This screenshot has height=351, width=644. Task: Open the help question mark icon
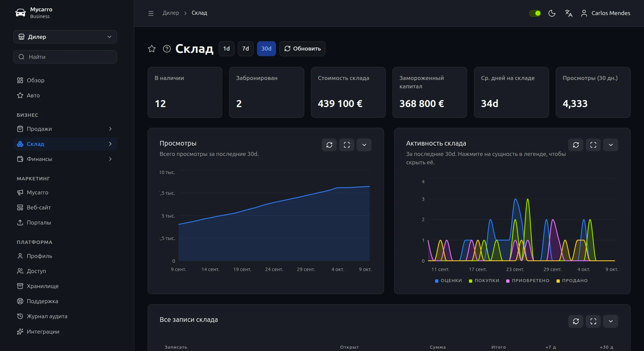(x=167, y=49)
